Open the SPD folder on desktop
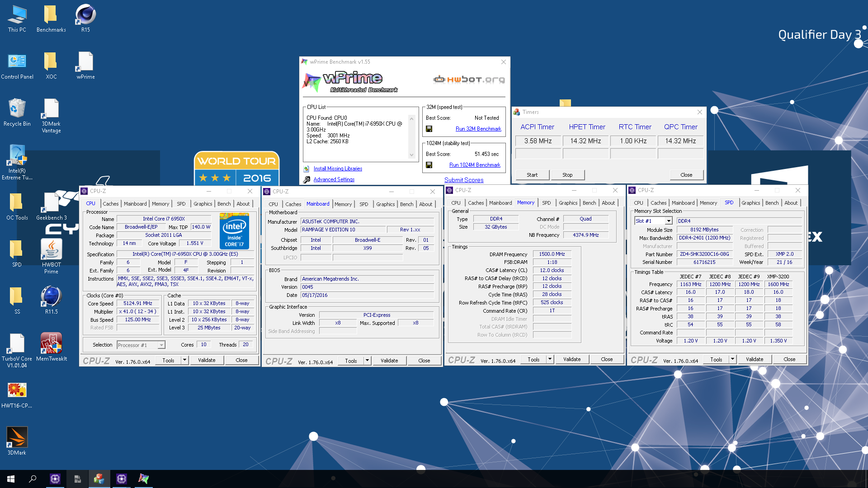The image size is (868, 488). (x=17, y=254)
